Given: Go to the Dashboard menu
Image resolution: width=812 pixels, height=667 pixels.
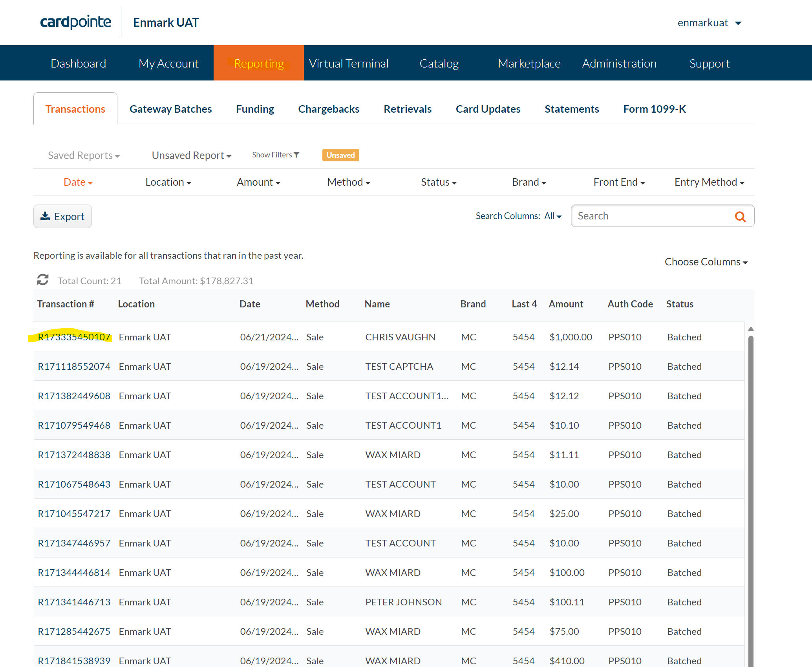Looking at the screenshot, I should (79, 63).
